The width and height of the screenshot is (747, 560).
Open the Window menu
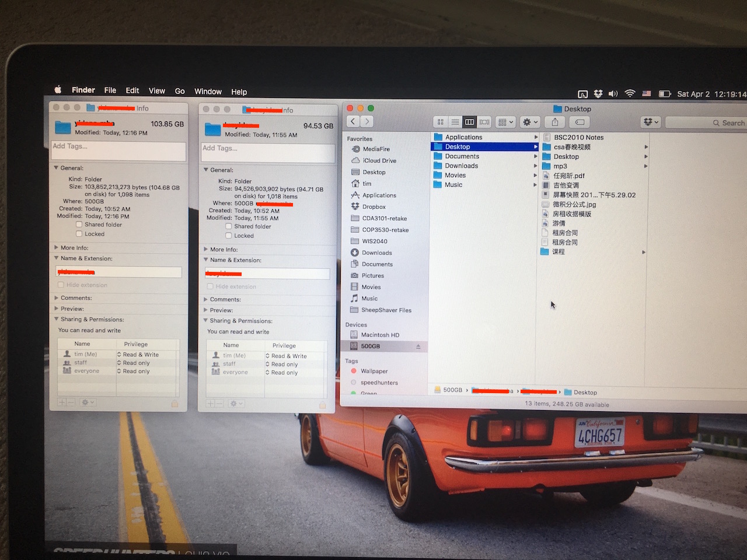click(x=208, y=92)
